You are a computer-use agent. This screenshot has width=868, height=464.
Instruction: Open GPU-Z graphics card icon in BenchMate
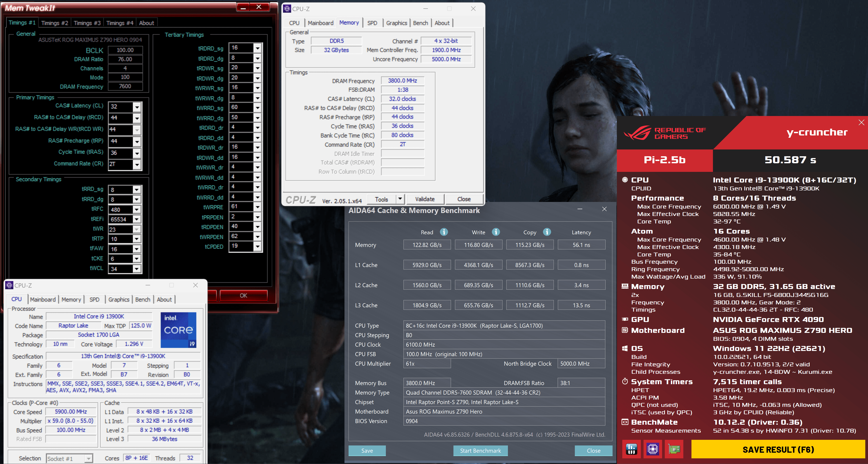click(674, 449)
